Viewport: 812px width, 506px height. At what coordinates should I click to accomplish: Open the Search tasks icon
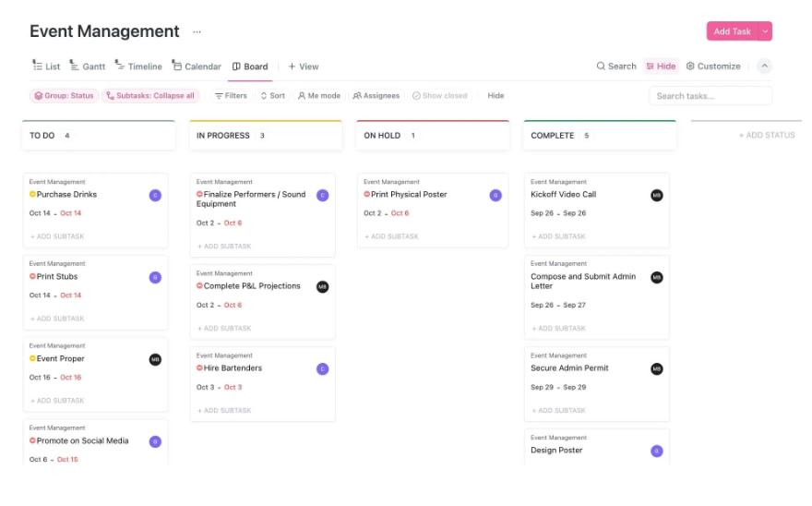point(602,66)
